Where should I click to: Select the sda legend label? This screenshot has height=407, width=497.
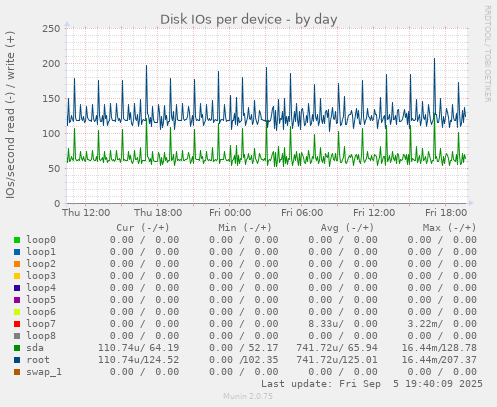pos(35,348)
